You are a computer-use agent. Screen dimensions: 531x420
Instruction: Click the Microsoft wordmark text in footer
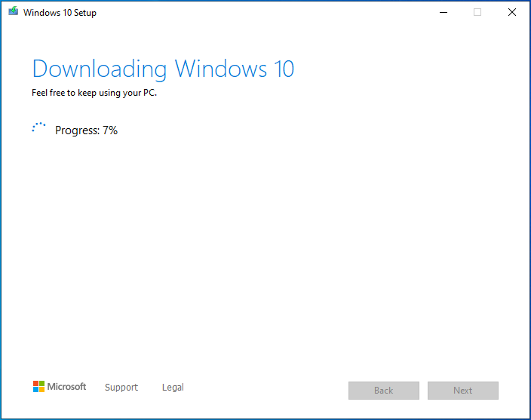(67, 387)
